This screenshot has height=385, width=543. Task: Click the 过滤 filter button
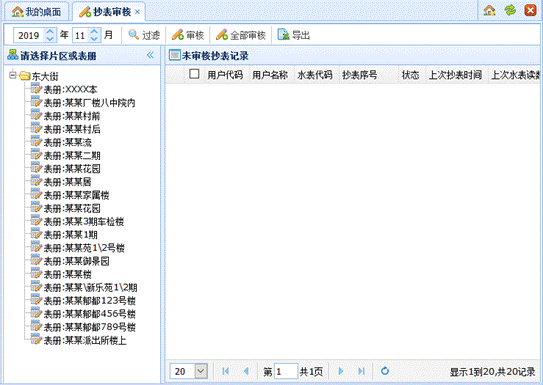(x=144, y=35)
